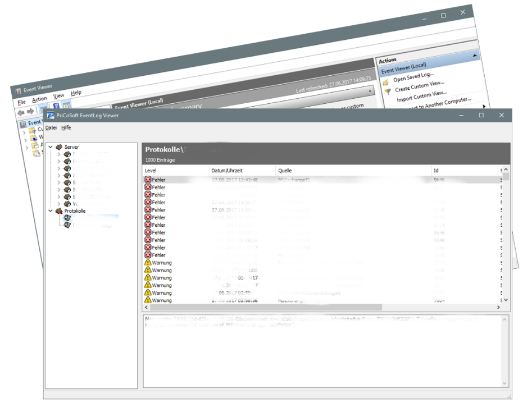Expand Windows Logs chevron in Event Viewer
Image resolution: width=532 pixels, height=403 pixels.
[x=25, y=140]
